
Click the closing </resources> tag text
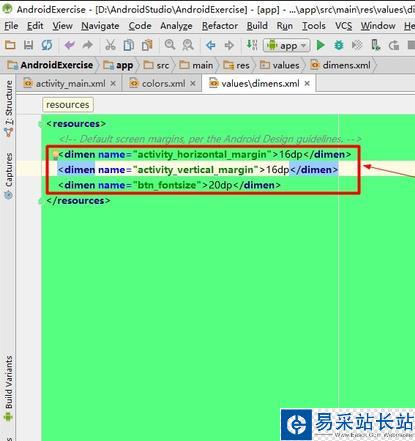[78, 201]
